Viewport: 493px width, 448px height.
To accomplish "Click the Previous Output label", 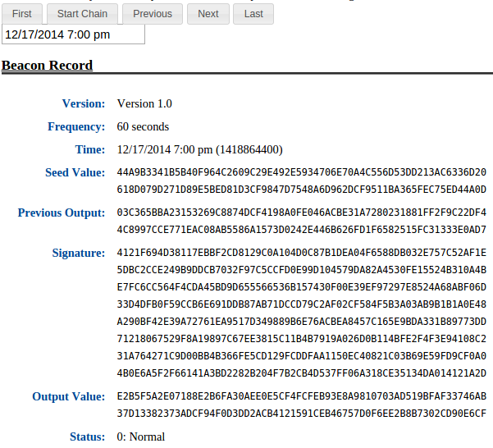I will [x=62, y=213].
